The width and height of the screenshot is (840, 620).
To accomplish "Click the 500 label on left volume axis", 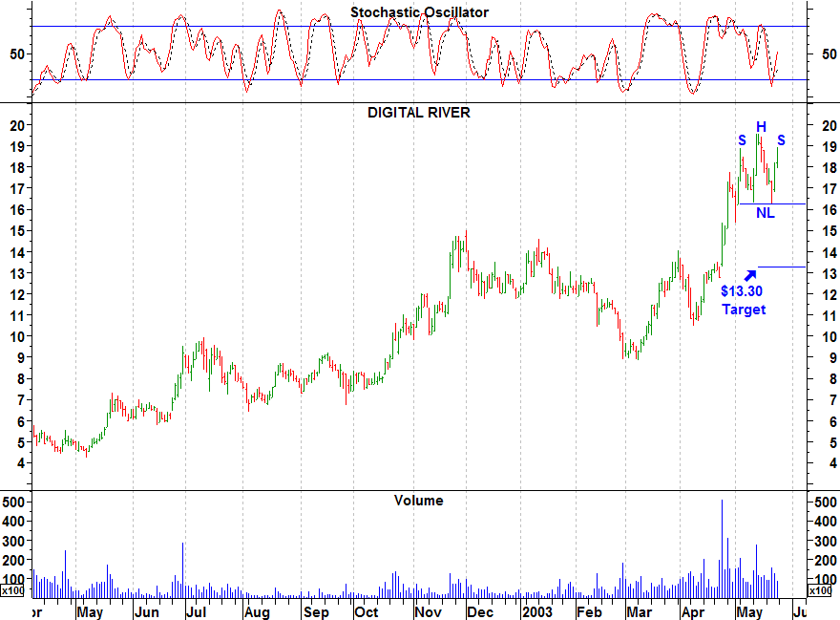I will coord(13,502).
